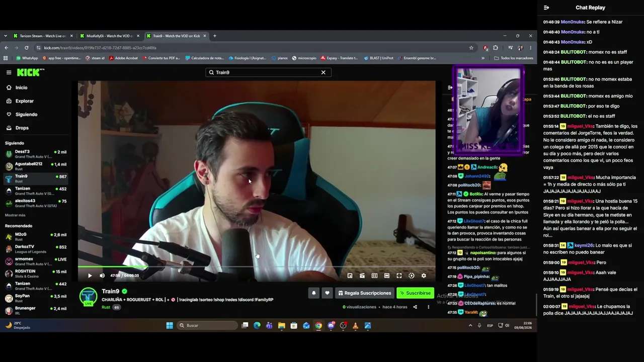This screenshot has width=644, height=362.
Task: Open a new browser tab
Action: click(x=215, y=36)
